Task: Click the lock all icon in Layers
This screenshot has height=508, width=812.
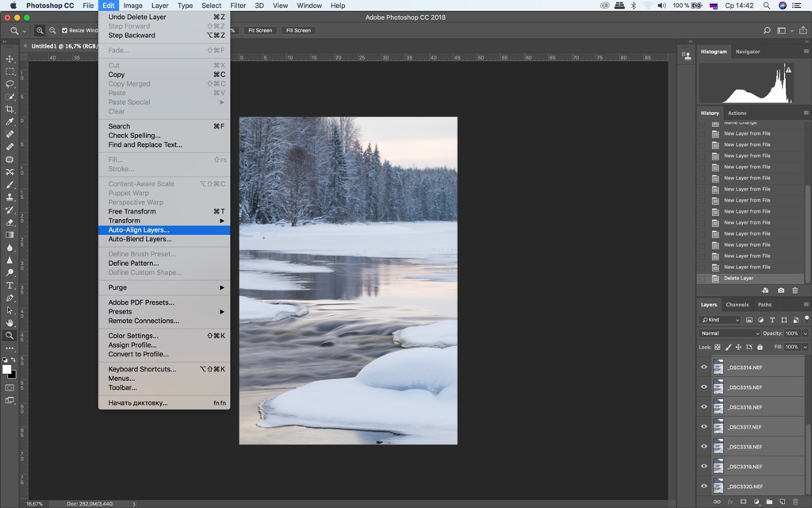Action: [x=760, y=347]
